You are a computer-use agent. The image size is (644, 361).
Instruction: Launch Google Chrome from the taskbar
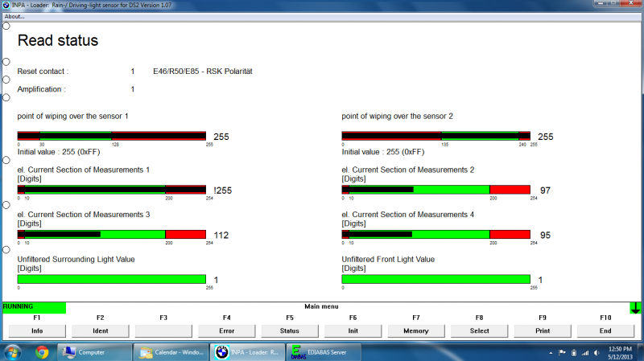pyautogui.click(x=42, y=352)
